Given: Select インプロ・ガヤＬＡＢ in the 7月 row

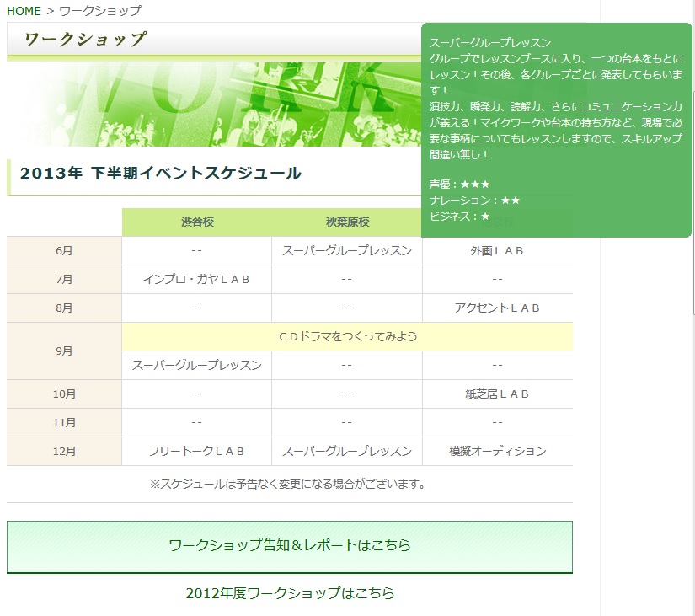Looking at the screenshot, I should (196, 280).
